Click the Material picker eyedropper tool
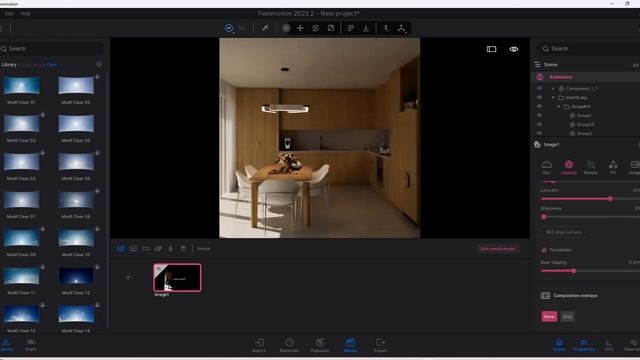The width and height of the screenshot is (640, 360). click(265, 28)
